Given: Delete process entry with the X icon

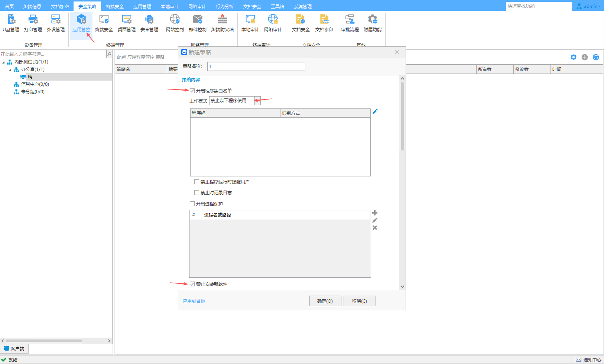Looking at the screenshot, I should 375,228.
